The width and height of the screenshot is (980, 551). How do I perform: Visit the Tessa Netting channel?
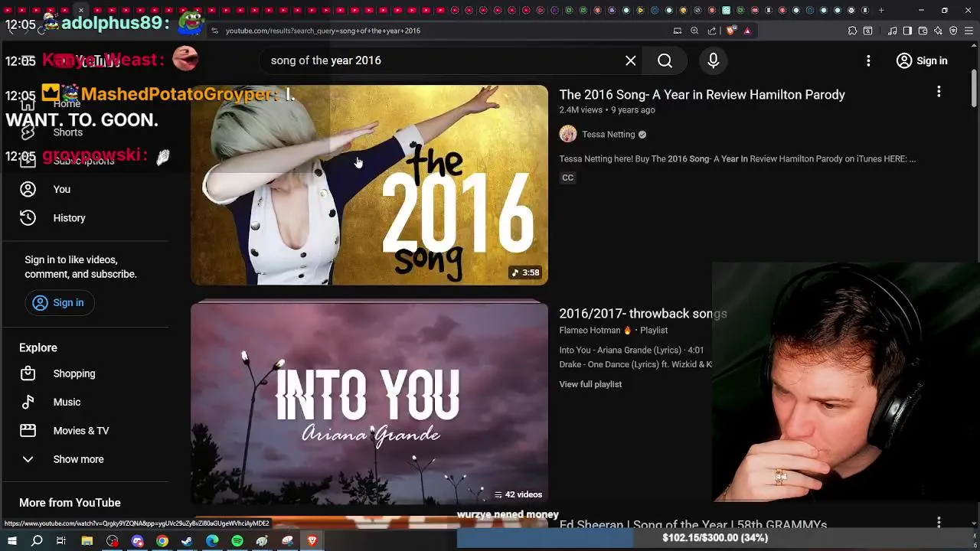pyautogui.click(x=609, y=135)
